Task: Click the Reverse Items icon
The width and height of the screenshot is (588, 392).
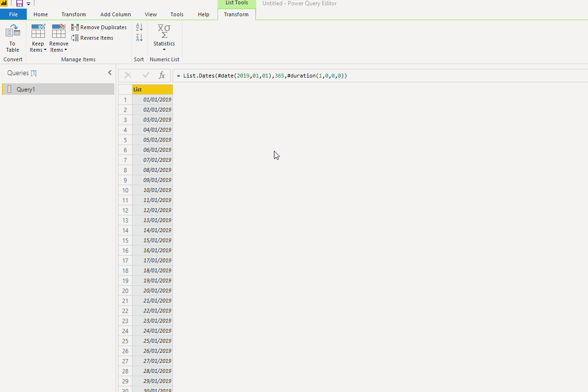Action: coord(75,38)
